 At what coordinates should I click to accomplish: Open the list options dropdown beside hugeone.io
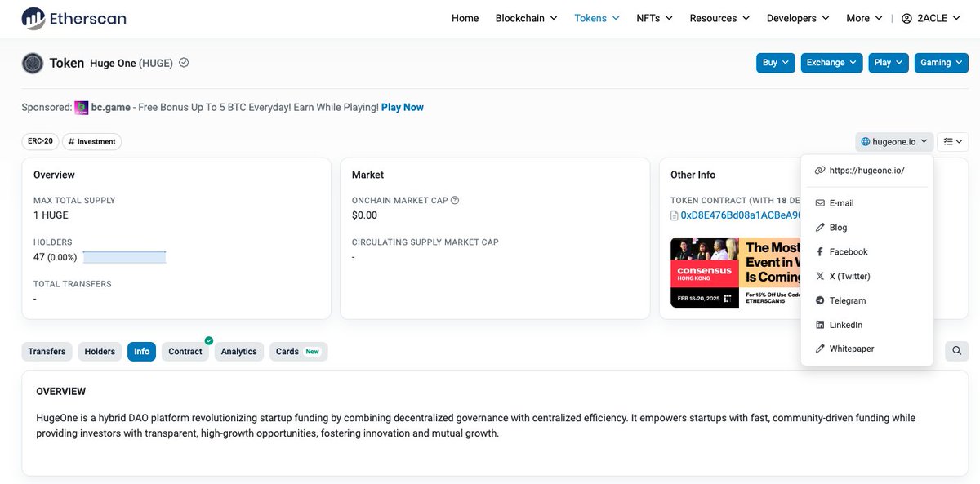[x=952, y=141]
